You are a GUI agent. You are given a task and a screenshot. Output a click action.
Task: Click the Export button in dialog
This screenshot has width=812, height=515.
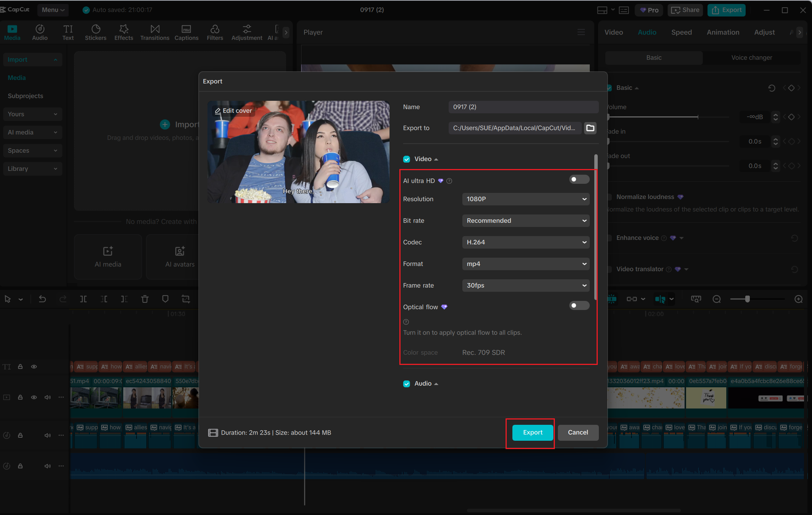(532, 432)
